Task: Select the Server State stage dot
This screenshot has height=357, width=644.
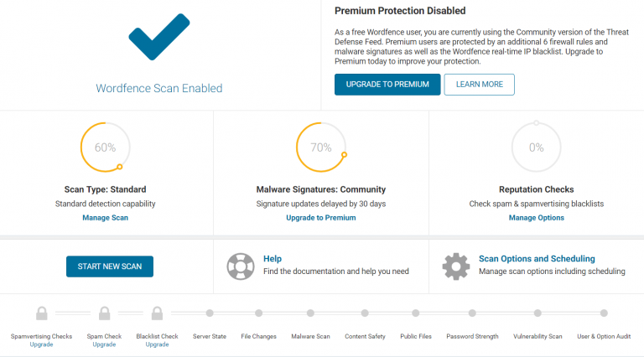Action: click(x=210, y=313)
